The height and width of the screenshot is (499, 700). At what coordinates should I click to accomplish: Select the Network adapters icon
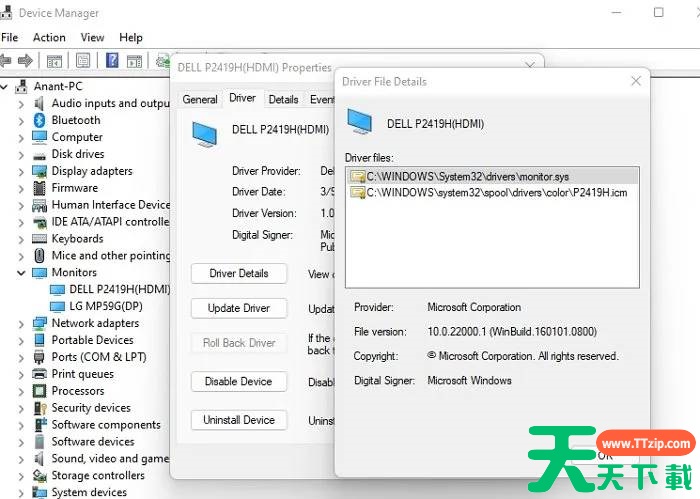coord(39,323)
